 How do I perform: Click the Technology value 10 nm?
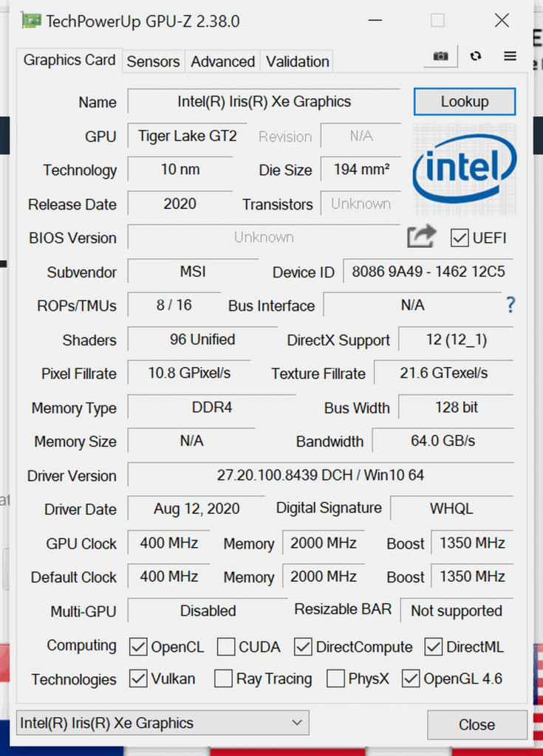[180, 169]
